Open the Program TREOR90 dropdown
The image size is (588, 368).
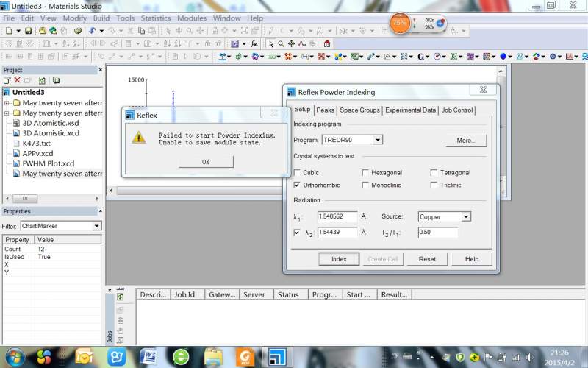tap(378, 140)
